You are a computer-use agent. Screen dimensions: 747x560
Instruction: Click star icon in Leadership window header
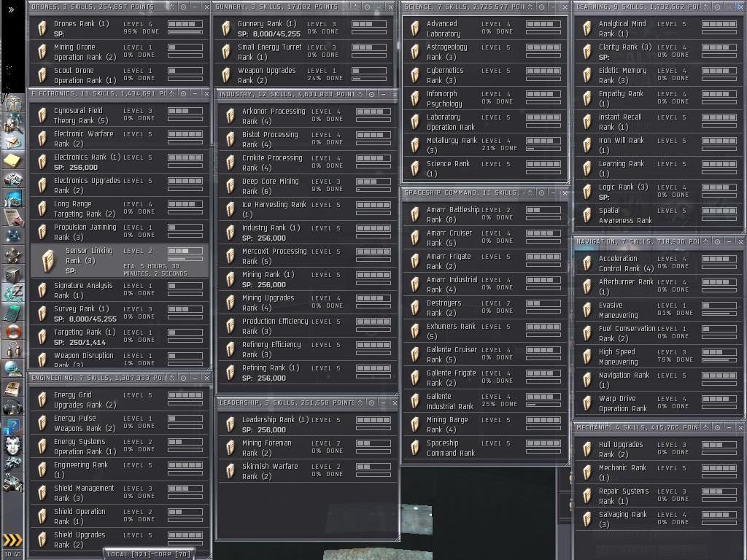(360, 402)
